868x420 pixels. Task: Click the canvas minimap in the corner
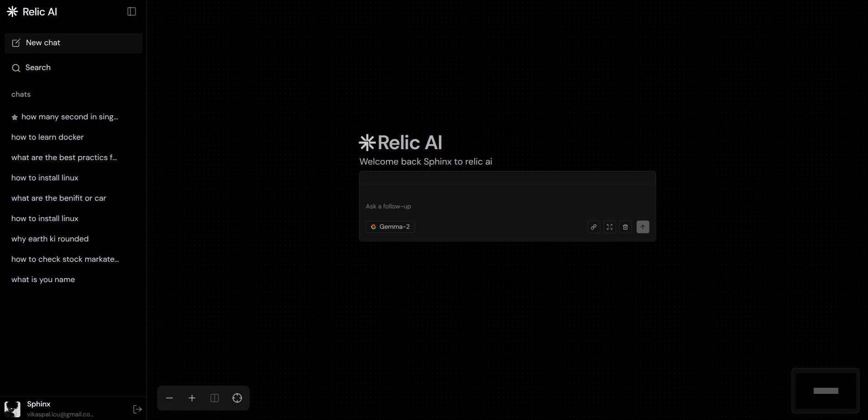(826, 391)
